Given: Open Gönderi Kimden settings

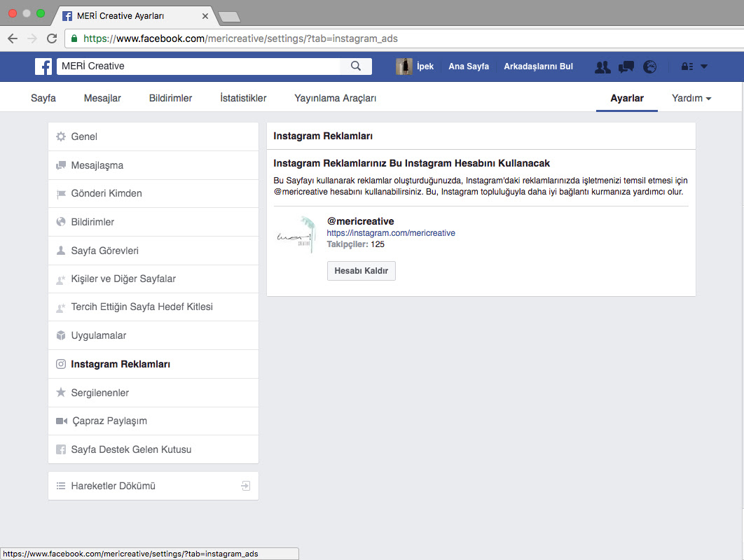Looking at the screenshot, I should [x=153, y=193].
